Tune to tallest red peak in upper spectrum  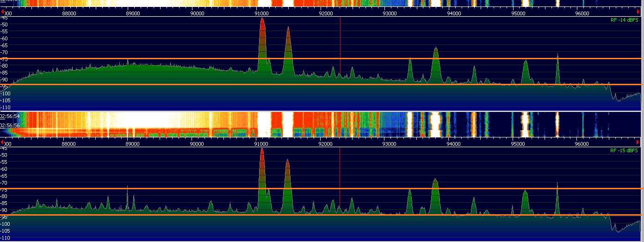click(x=262, y=46)
